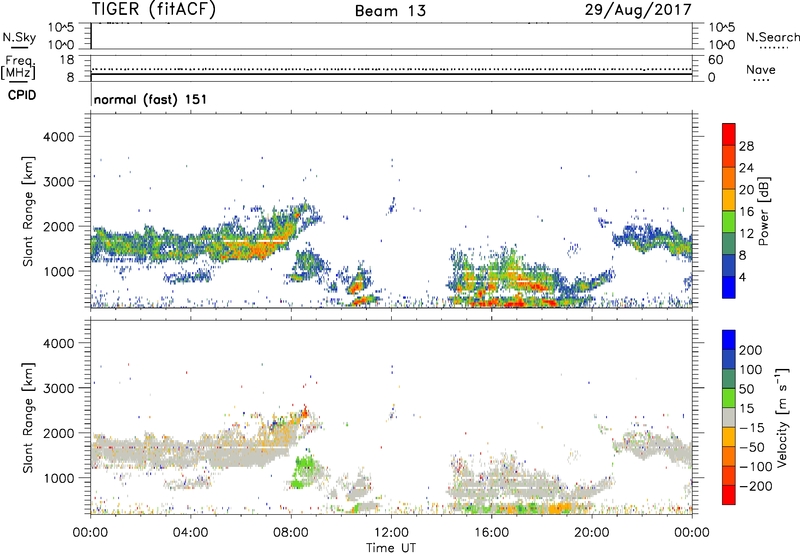
Task: Click the 20:00 time axis label
Action: click(x=591, y=533)
